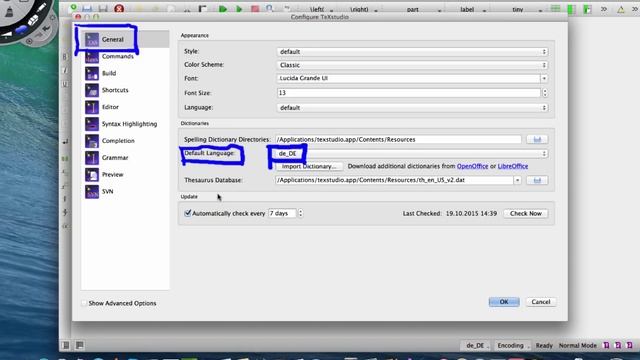Viewport: 640px width, 360px height.
Task: Toggle the bottom log panel icon in status bar
Action: (80, 345)
